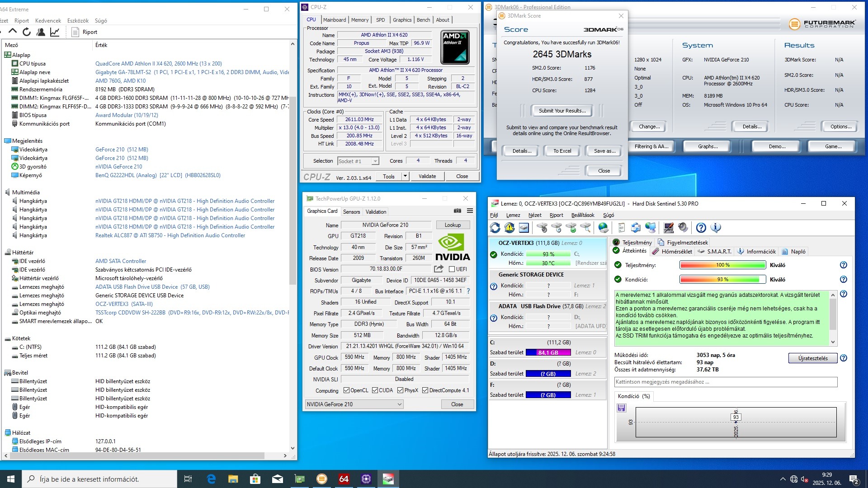Toggle the UEFI checkbox in GPU-Z
Screen dimensions: 868x488
coord(452,269)
